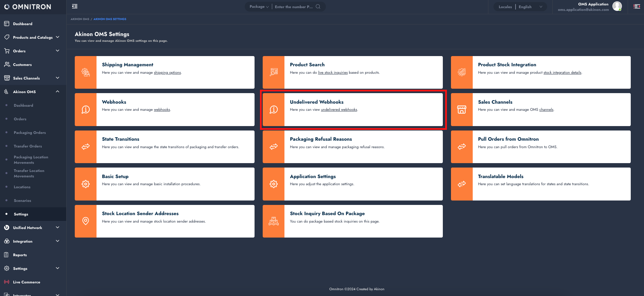This screenshot has width=644, height=296.
Task: Open Reports from the sidebar
Action: click(20, 255)
